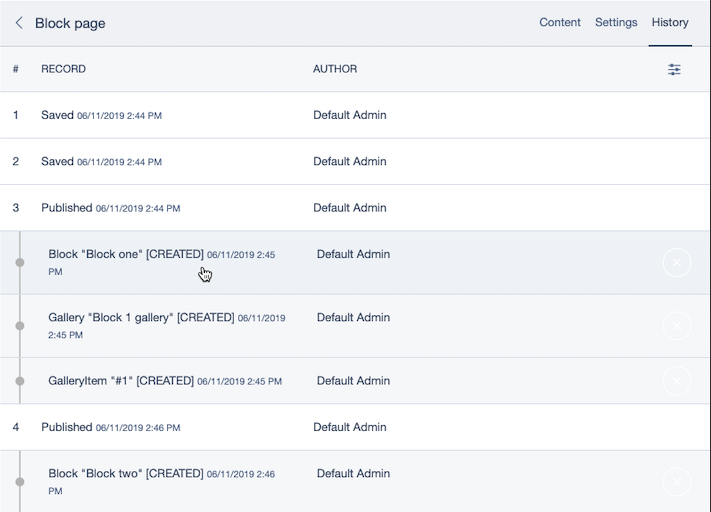Screen dimensions: 711x512
Task: Switch to the Content tab
Action: [x=560, y=22]
